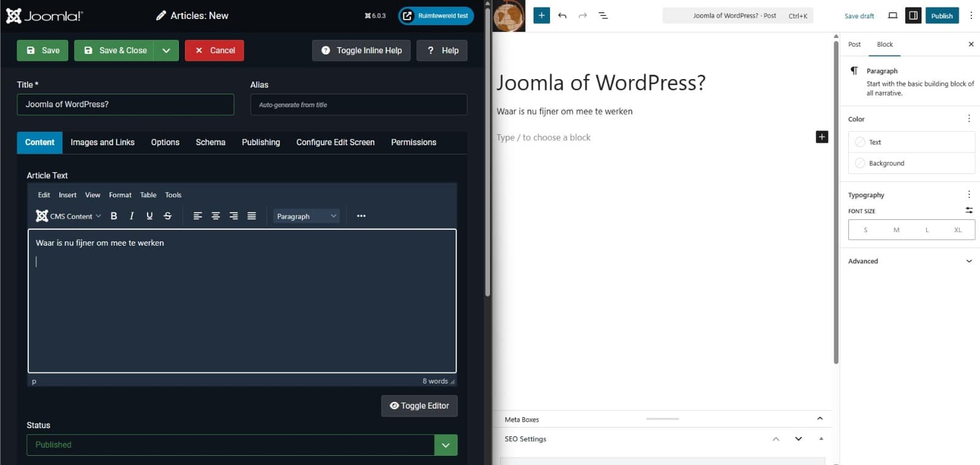This screenshot has height=465, width=980.
Task: Align text right in Joomla editor
Action: tap(233, 216)
